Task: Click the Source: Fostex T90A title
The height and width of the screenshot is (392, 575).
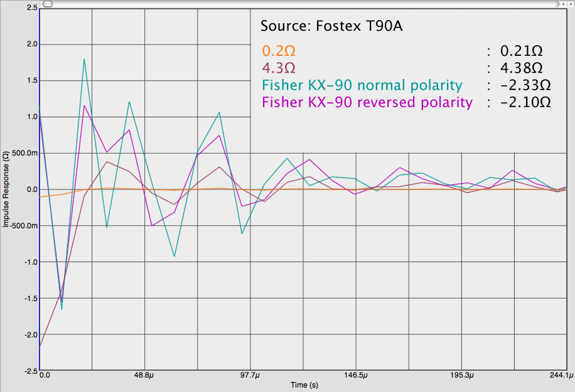Action: [331, 26]
